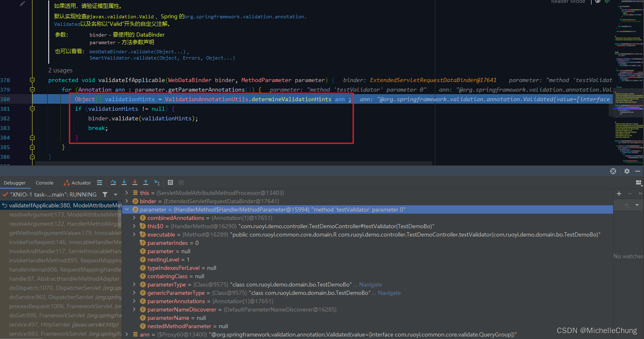The image size is (644, 339).
Task: Click the gutter fold marker on line 384
Action: (x=32, y=137)
